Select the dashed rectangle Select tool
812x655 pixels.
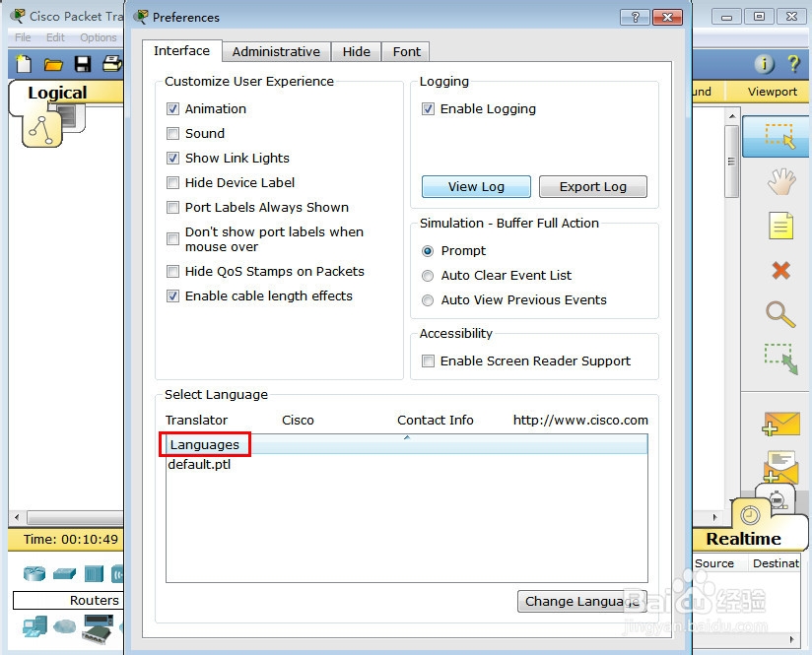point(779,136)
